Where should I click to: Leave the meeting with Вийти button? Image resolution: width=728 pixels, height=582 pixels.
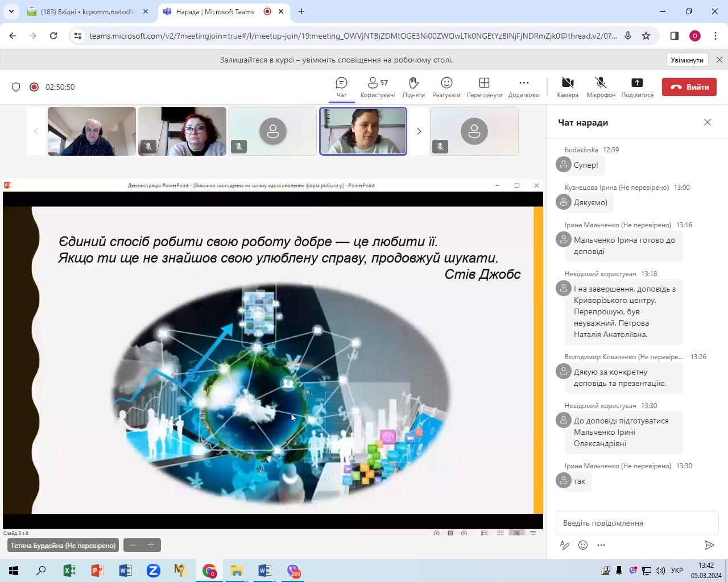(x=689, y=87)
